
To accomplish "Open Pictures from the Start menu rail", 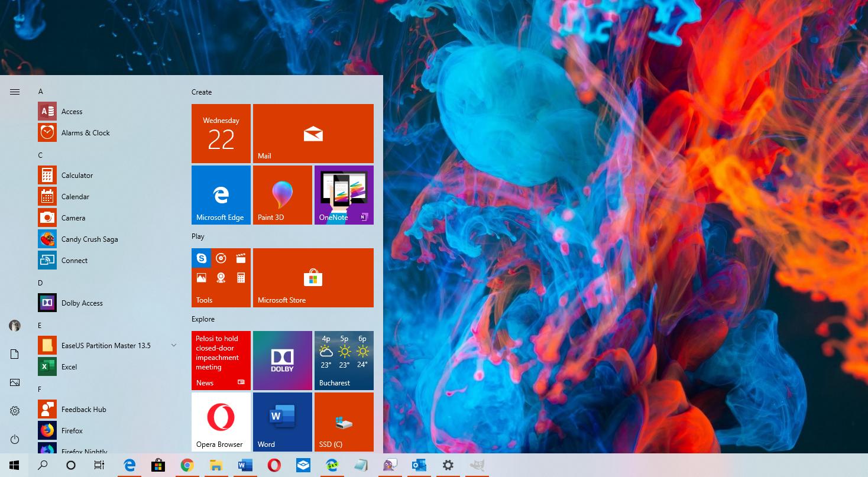I will (x=15, y=382).
